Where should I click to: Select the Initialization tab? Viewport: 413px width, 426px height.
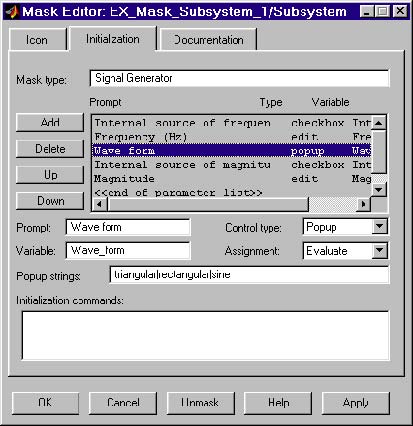(x=112, y=39)
